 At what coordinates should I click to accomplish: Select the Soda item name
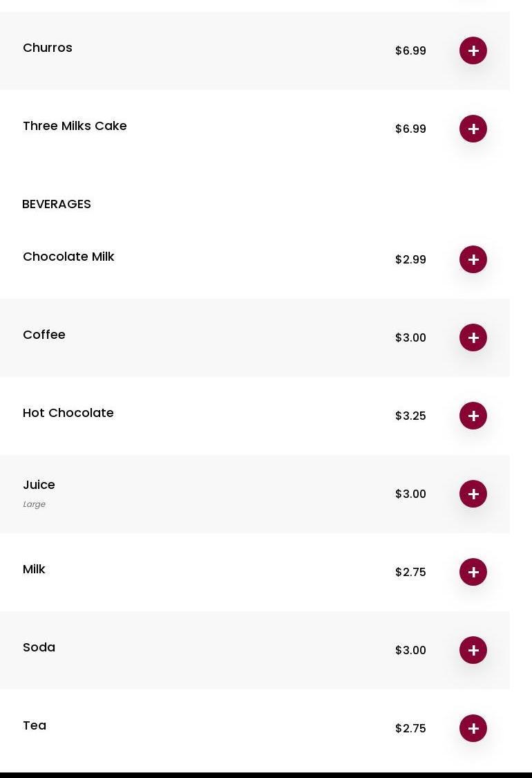[39, 647]
